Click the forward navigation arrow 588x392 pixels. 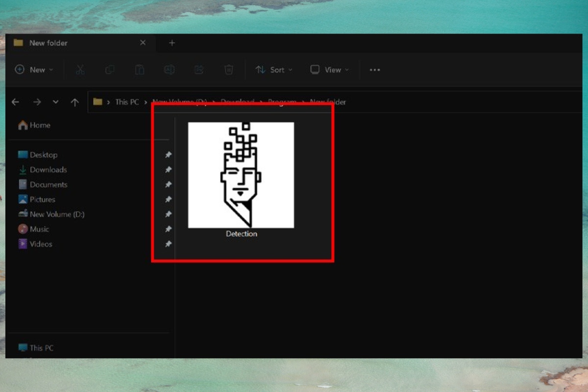(x=37, y=102)
